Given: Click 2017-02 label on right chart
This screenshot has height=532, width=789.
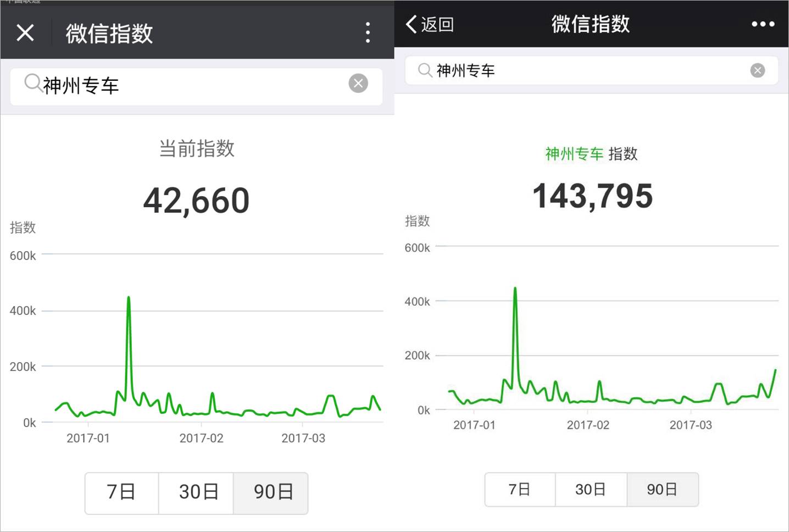Looking at the screenshot, I should click(588, 425).
